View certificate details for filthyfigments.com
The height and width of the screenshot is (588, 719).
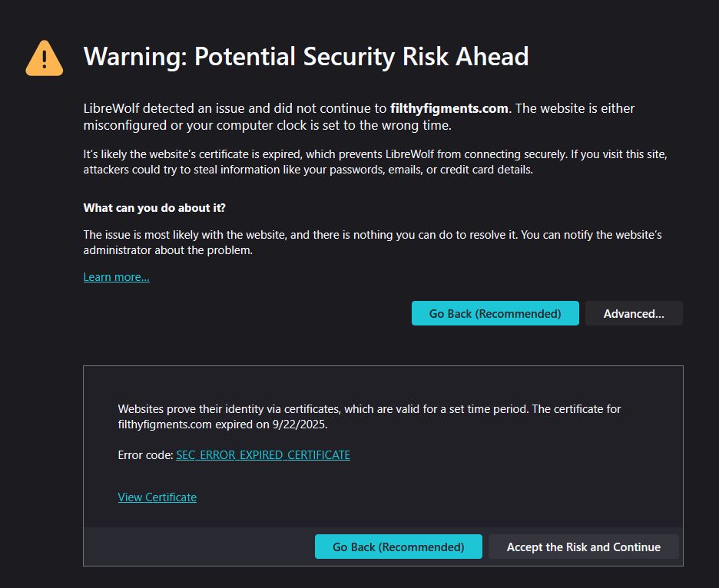[157, 497]
